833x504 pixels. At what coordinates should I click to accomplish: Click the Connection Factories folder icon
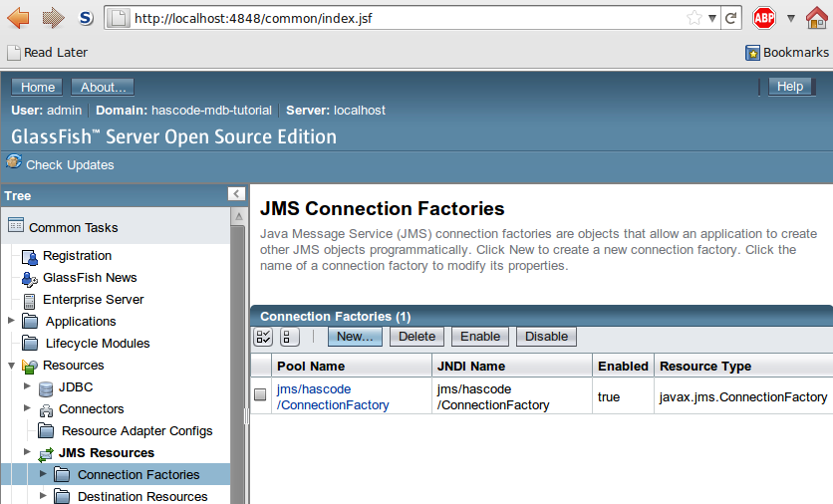click(62, 474)
